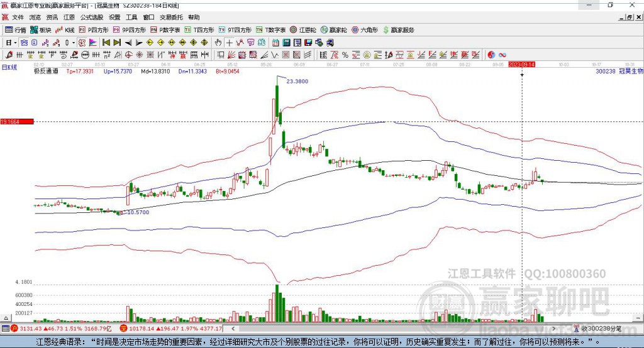
Task: Select the hand pan tool
Action: point(218,43)
